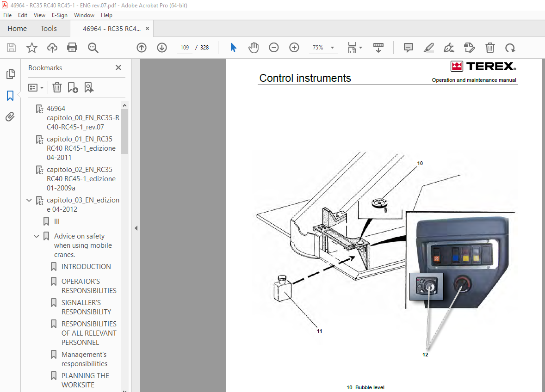Image resolution: width=545 pixels, height=392 pixels.
Task: Collapse capitolo_03_EN_edizione bookmark
Action: coord(29,200)
